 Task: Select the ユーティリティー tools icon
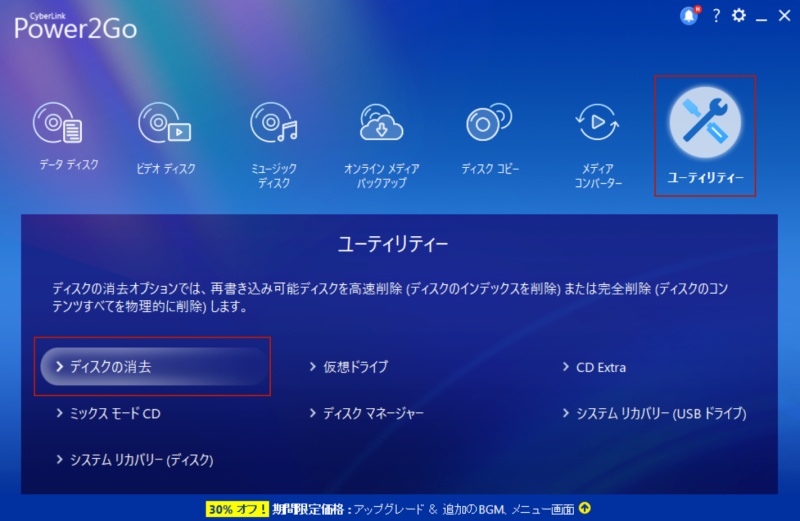point(705,122)
